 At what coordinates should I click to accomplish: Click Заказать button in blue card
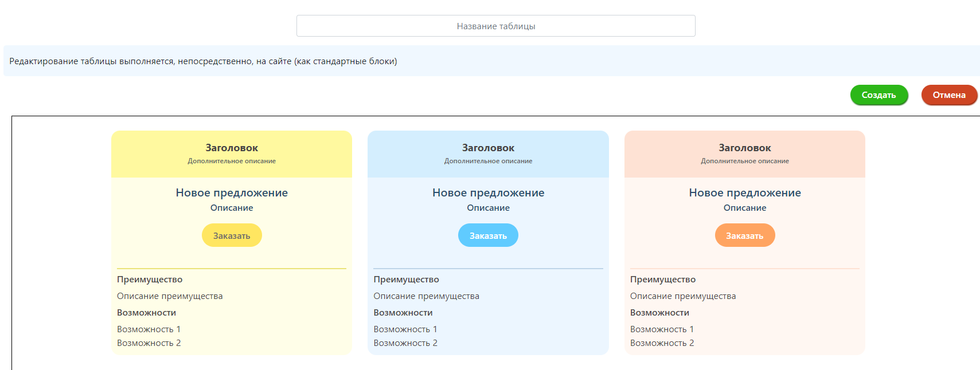pyautogui.click(x=488, y=235)
